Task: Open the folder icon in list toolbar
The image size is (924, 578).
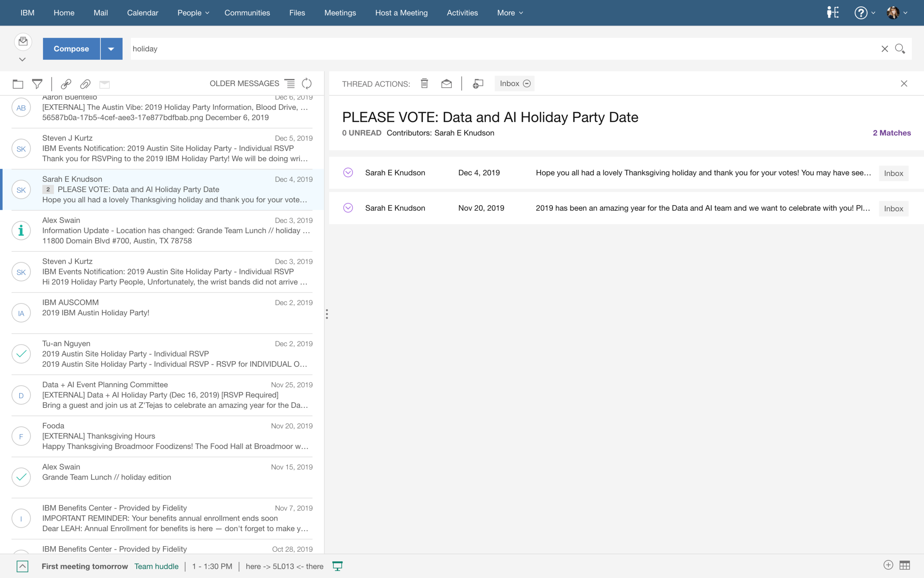Action: (x=18, y=84)
